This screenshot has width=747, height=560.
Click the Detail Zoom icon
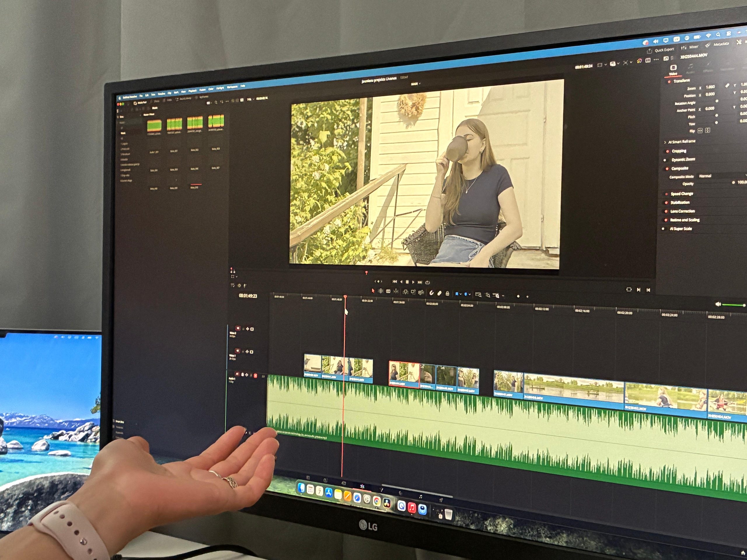point(488,295)
